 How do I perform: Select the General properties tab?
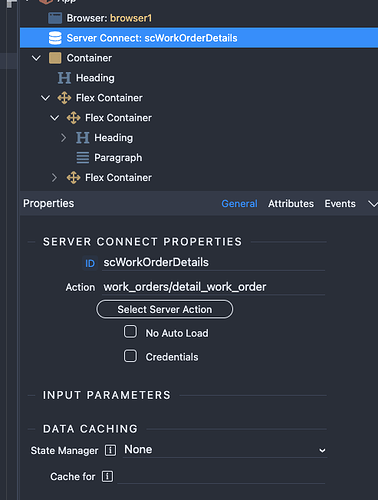239,204
